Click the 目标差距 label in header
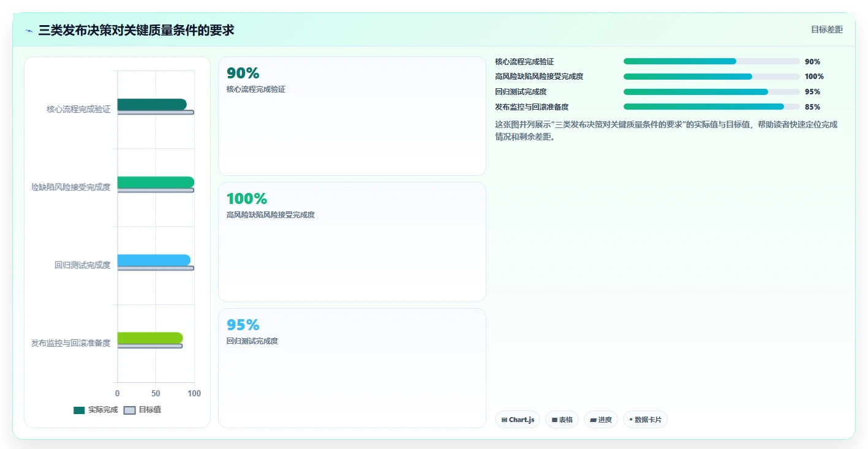868x449 pixels. (827, 29)
